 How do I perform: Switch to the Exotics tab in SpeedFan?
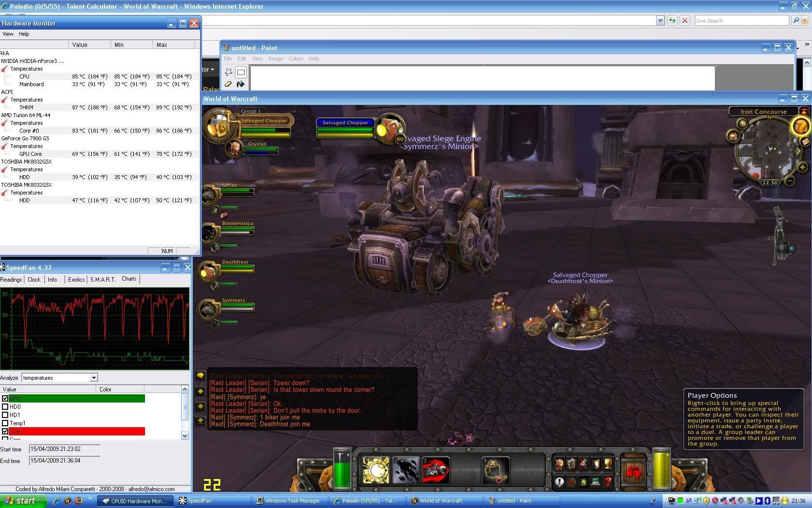coord(76,280)
